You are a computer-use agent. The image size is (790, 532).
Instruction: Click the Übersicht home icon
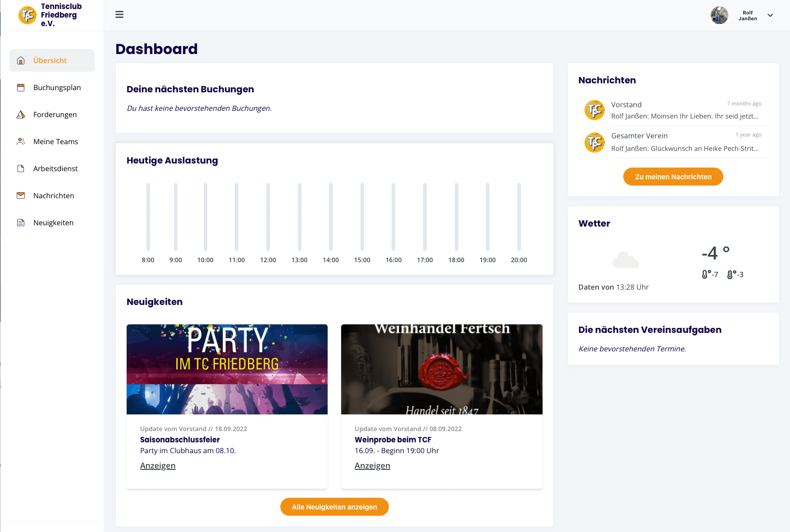point(21,60)
